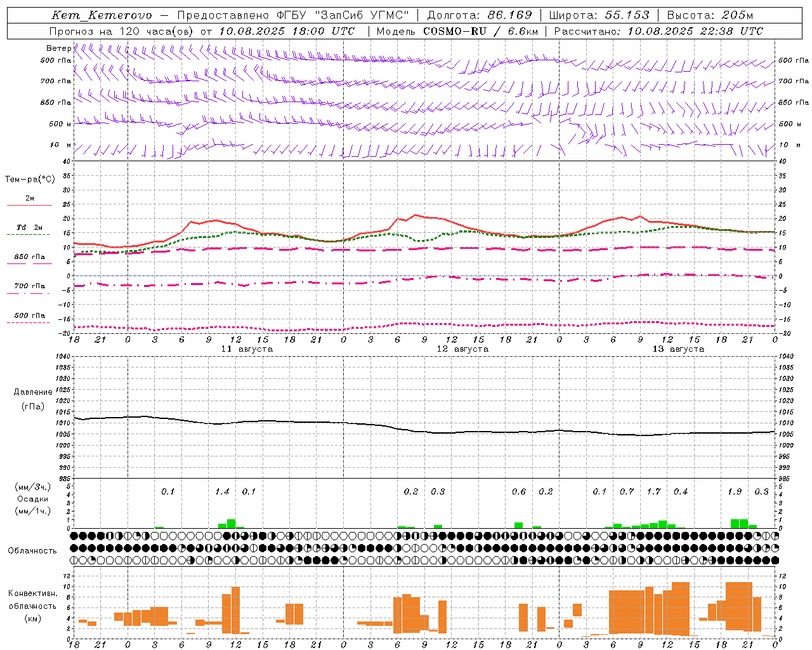
Task: Select the precipitation total '1.9'
Action: point(735,492)
